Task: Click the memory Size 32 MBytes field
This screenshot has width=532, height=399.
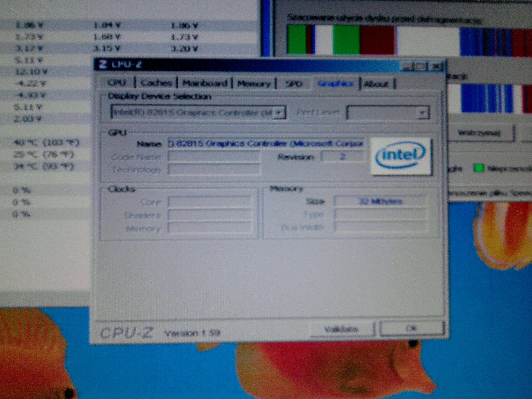Action: (380, 201)
